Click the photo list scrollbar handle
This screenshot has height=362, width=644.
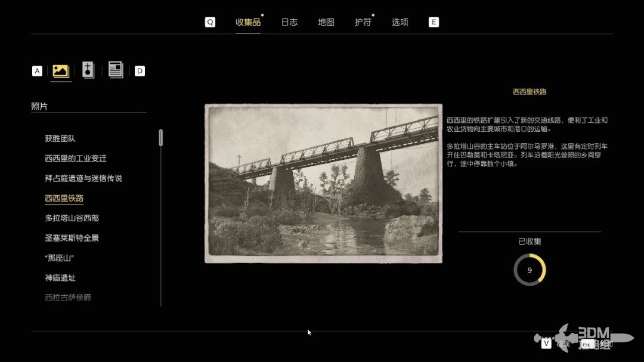point(160,138)
